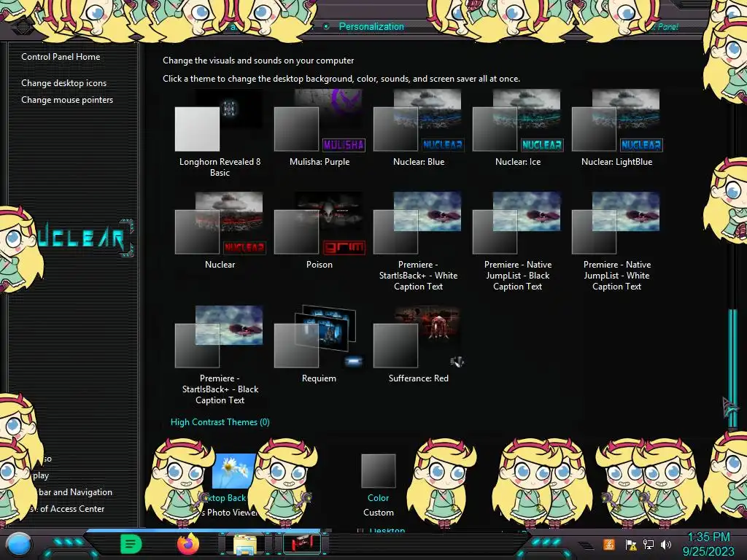Open the Color settings swatch
Image resolution: width=747 pixels, height=560 pixels.
pos(379,471)
